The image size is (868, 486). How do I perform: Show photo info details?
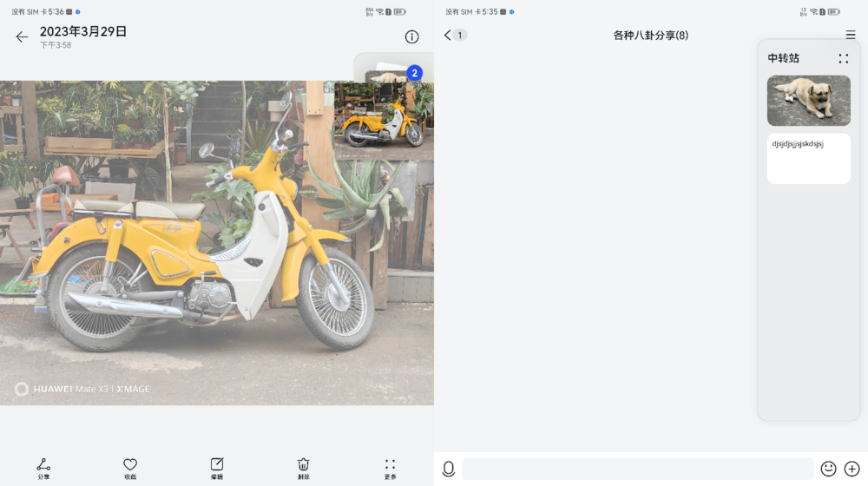(x=411, y=36)
